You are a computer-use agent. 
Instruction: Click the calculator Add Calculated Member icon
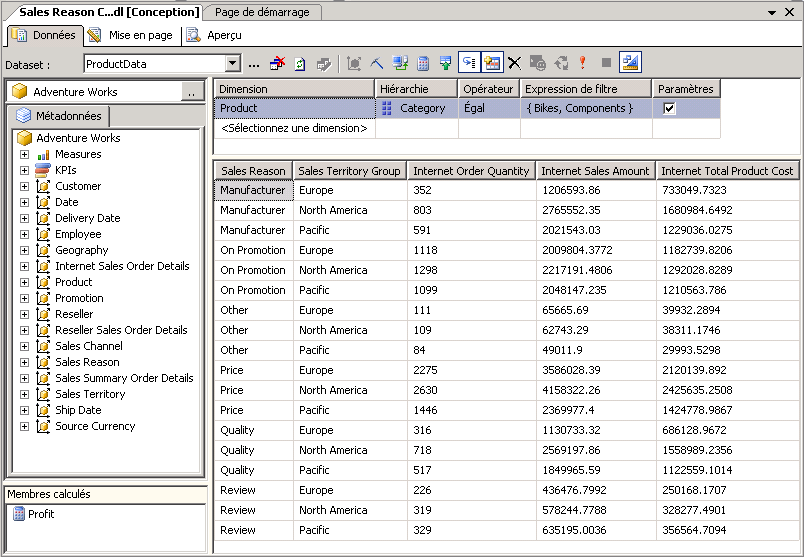click(x=423, y=64)
